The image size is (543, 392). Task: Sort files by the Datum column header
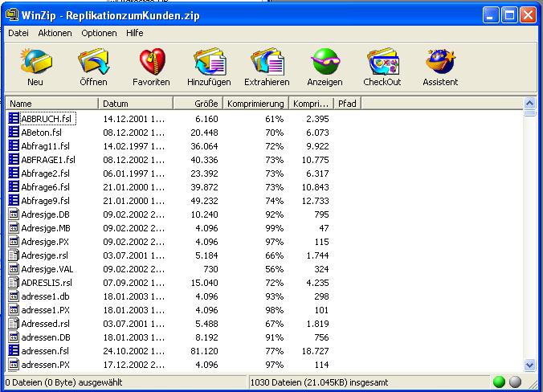[136, 104]
